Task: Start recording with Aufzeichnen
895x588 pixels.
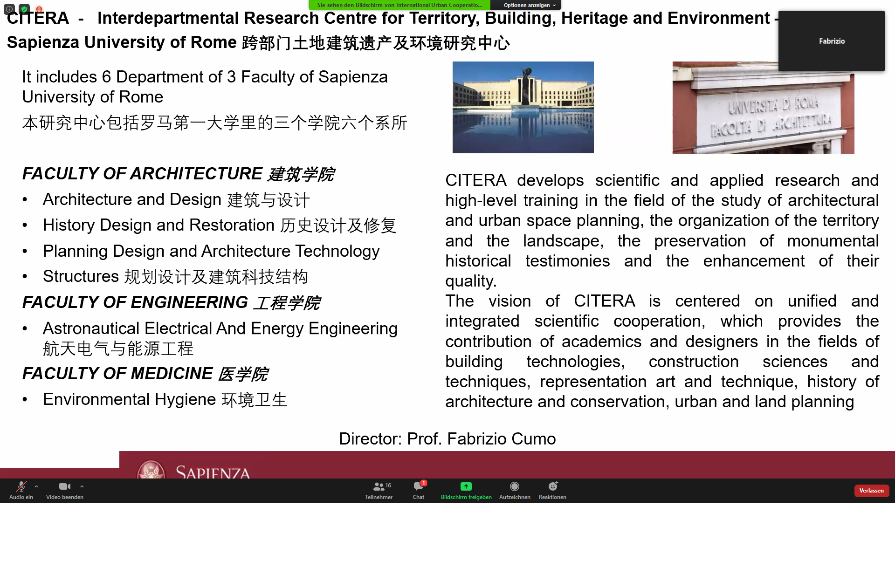Action: pyautogui.click(x=515, y=490)
